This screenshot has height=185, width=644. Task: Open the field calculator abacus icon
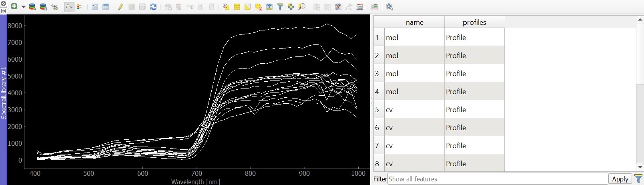pos(360,7)
